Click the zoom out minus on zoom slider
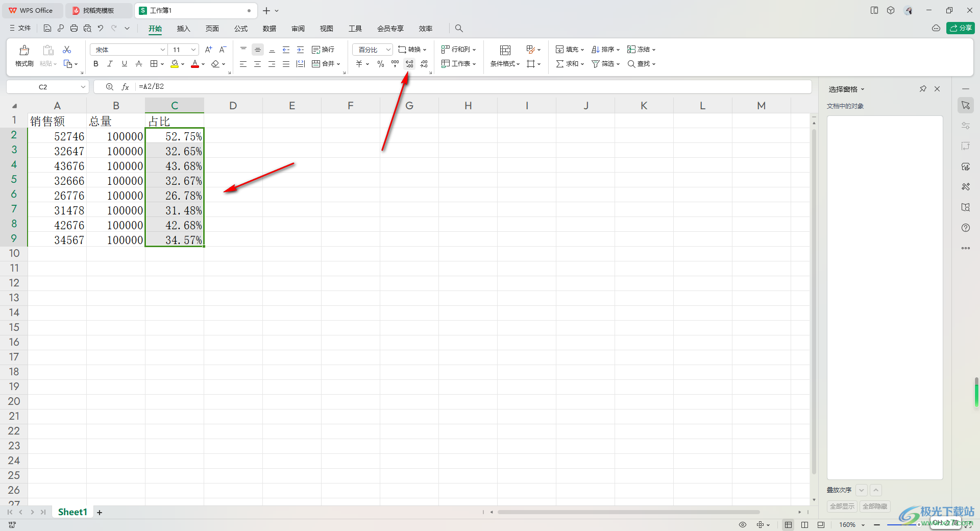This screenshot has width=980, height=531. coord(877,524)
